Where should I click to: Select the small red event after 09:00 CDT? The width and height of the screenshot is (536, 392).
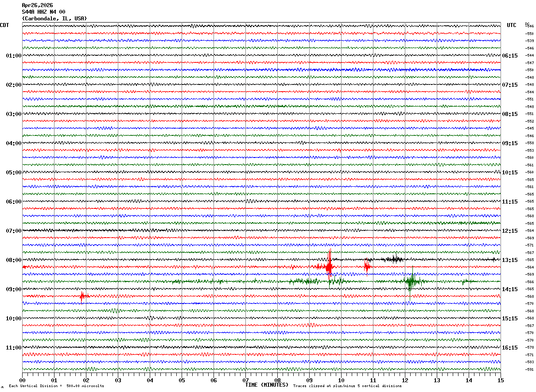point(83,296)
